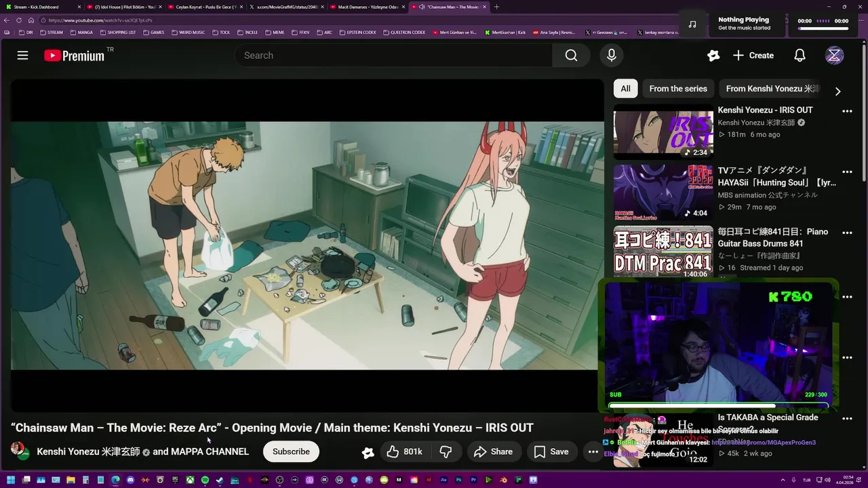Open the account avatar menu
868x488 pixels.
[834, 56]
